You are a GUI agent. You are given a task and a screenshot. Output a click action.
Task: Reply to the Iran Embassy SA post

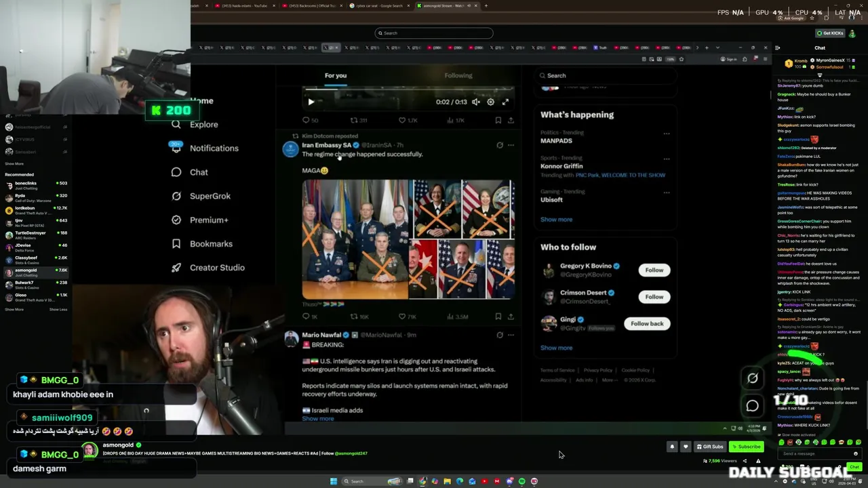309,317
